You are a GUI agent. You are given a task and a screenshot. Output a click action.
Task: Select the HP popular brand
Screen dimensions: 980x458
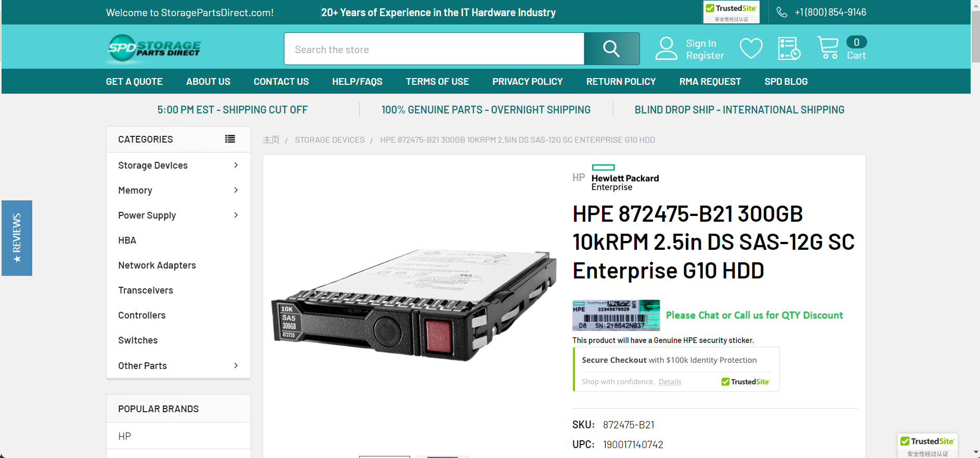pyautogui.click(x=125, y=436)
